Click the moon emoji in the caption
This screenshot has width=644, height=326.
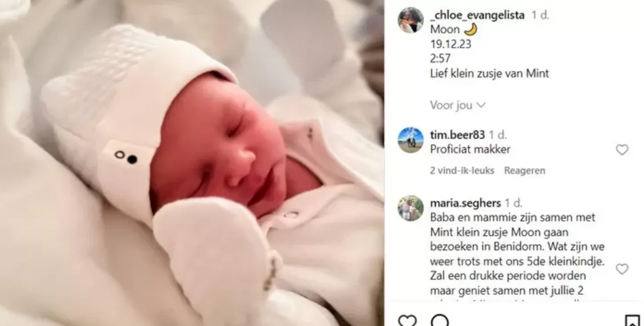coord(470,29)
